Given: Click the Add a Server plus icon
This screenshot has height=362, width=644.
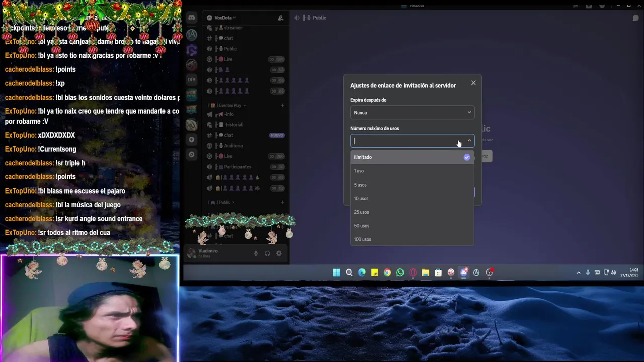Looking at the screenshot, I should (x=192, y=139).
